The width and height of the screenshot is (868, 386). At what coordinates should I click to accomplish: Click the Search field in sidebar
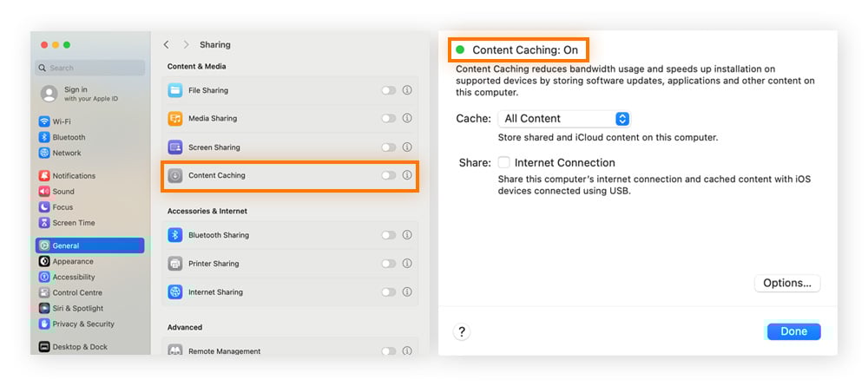[x=90, y=68]
